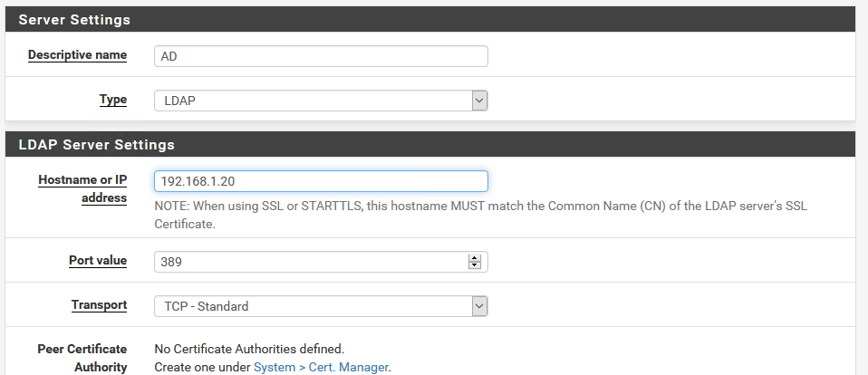
Task: Click the Descriptive name label
Action: pyautogui.click(x=78, y=54)
